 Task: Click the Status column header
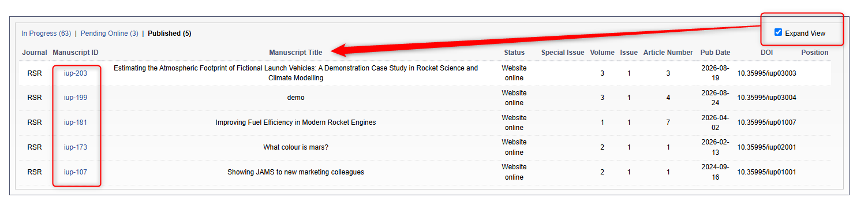[x=514, y=53]
